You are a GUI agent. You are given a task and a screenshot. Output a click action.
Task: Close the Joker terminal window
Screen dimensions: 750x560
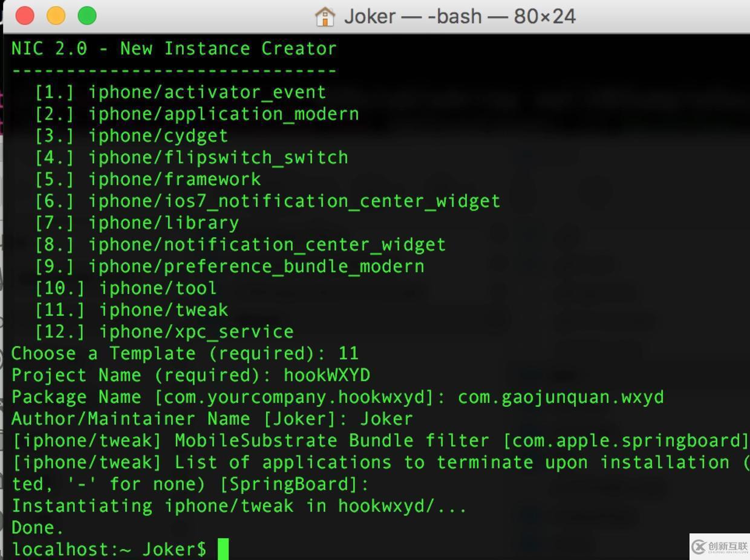pos(25,16)
